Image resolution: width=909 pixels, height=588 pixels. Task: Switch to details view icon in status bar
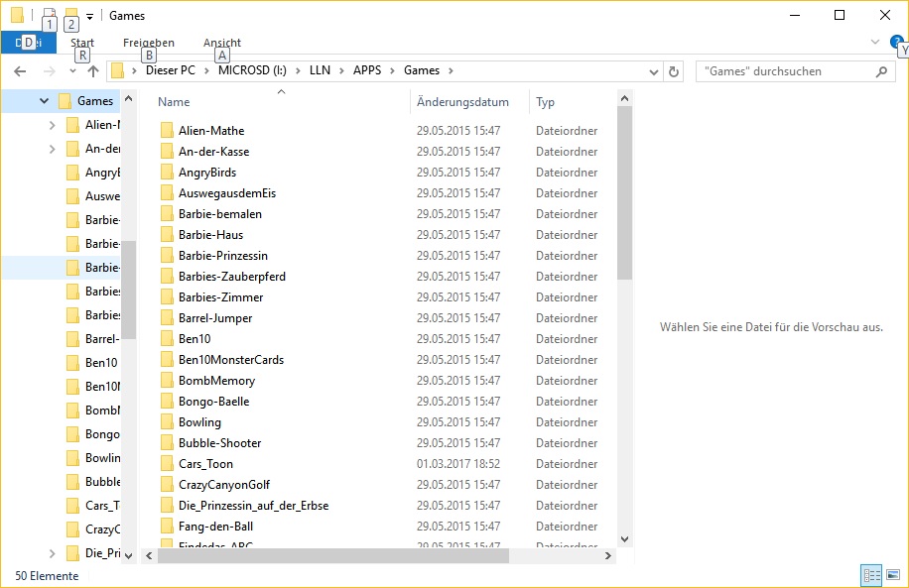871,575
